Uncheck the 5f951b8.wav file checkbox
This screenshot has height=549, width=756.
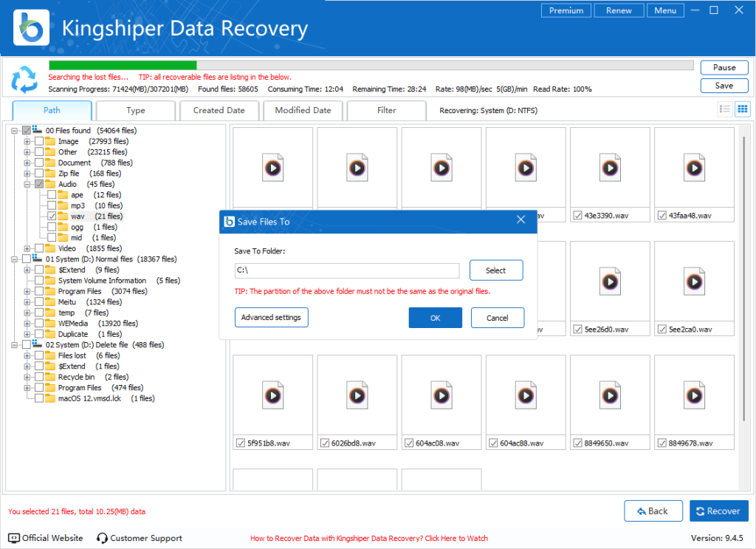click(241, 443)
